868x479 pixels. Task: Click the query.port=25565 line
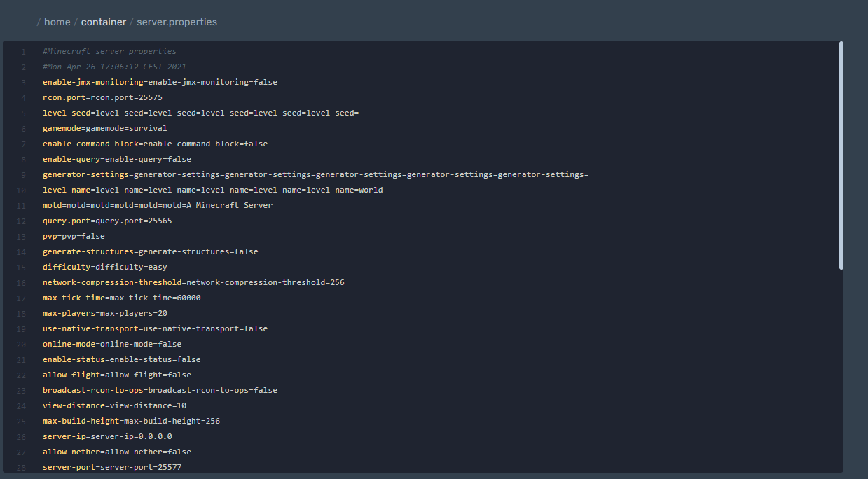107,221
